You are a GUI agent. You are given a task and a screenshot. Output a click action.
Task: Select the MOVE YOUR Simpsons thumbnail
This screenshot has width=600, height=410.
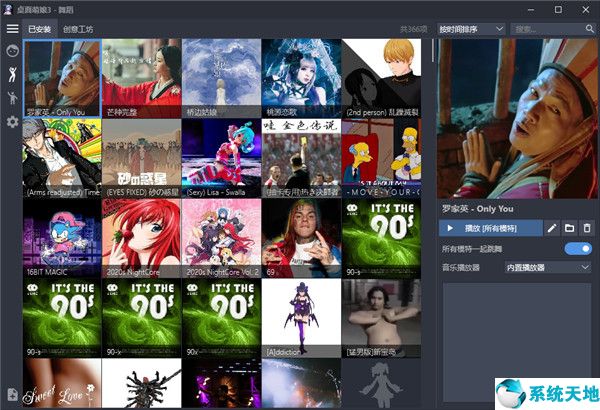point(381,158)
